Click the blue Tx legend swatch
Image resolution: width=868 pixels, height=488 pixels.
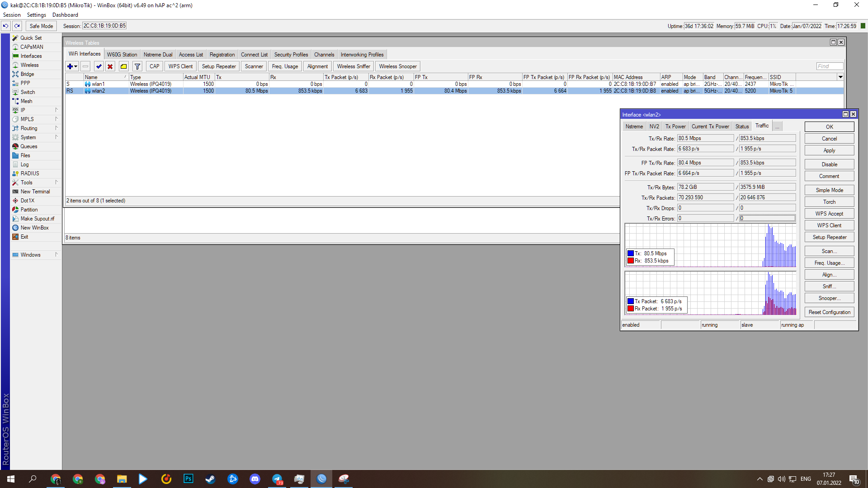click(x=630, y=253)
